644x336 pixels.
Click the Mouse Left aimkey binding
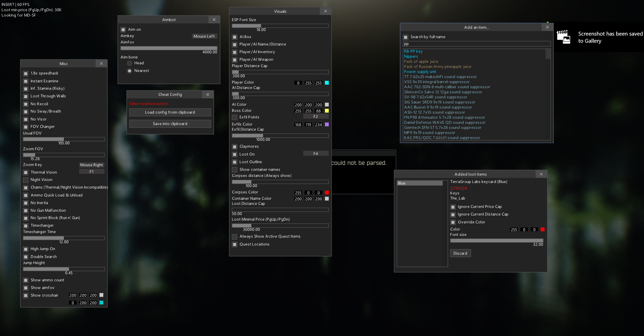204,36
